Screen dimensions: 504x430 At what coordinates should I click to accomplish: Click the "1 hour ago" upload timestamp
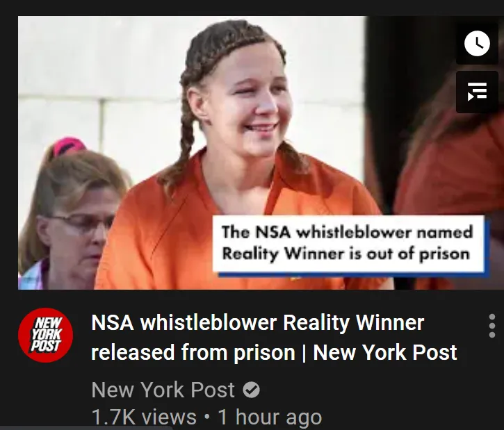[270, 417]
